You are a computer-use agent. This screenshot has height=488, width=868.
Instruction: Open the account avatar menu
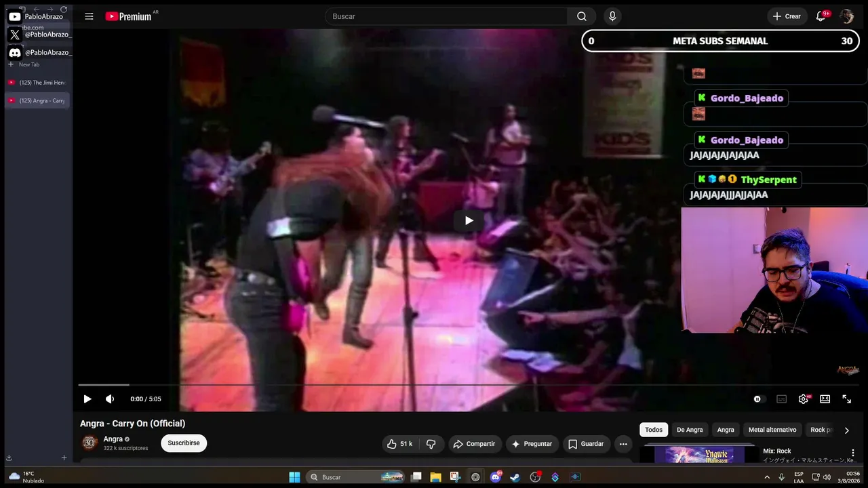point(846,16)
